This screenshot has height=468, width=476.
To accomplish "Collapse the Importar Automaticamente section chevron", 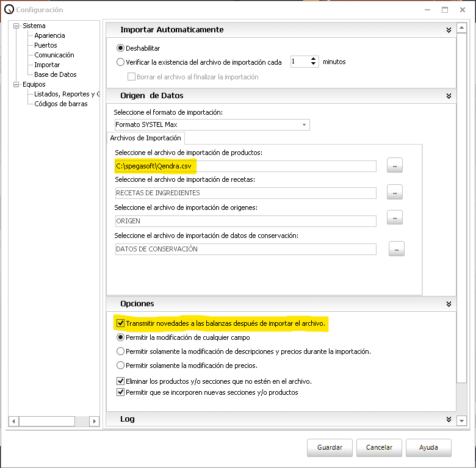I will 449,30.
